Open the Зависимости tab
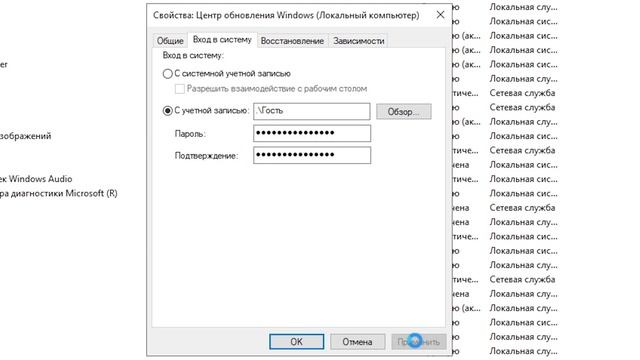The height and width of the screenshot is (360, 640). [x=358, y=41]
